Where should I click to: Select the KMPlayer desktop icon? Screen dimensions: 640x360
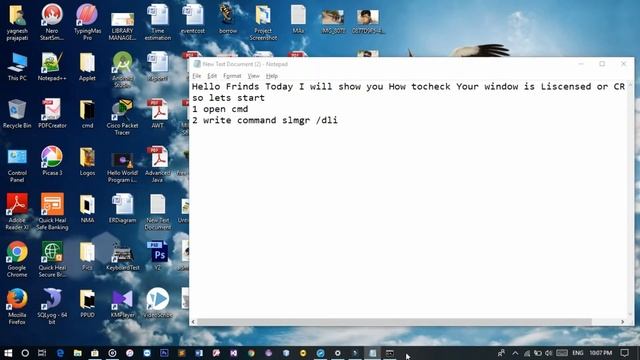point(122,304)
